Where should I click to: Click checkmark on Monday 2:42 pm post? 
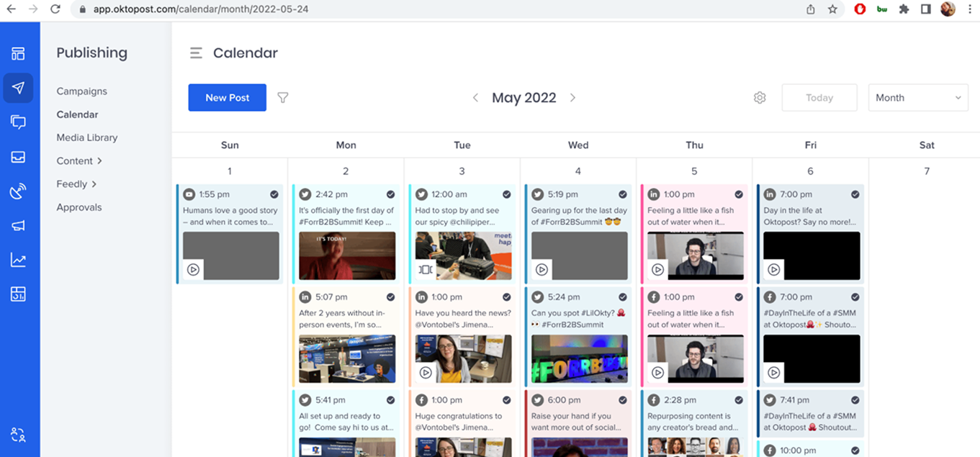click(x=390, y=194)
